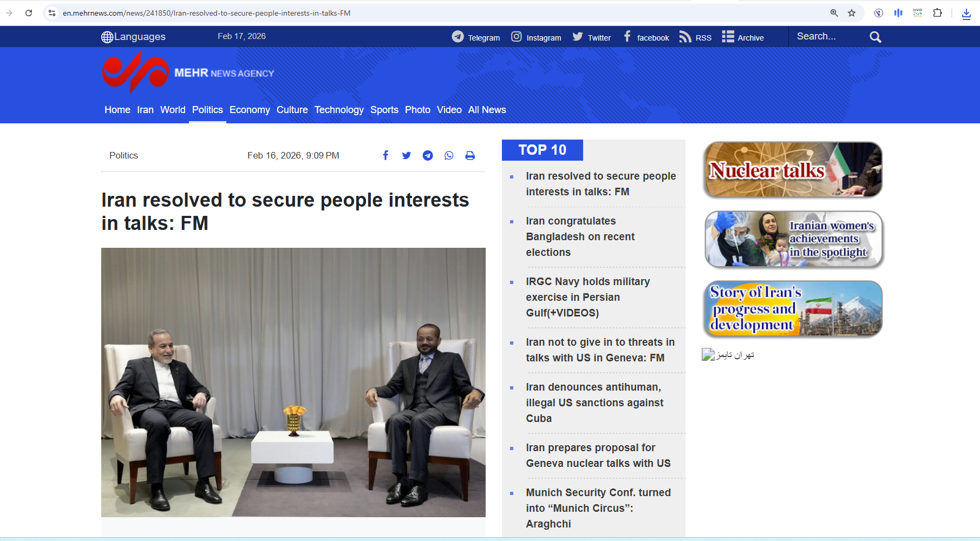The image size is (980, 541).
Task: Click the search magnifier icon in header
Action: click(x=876, y=37)
